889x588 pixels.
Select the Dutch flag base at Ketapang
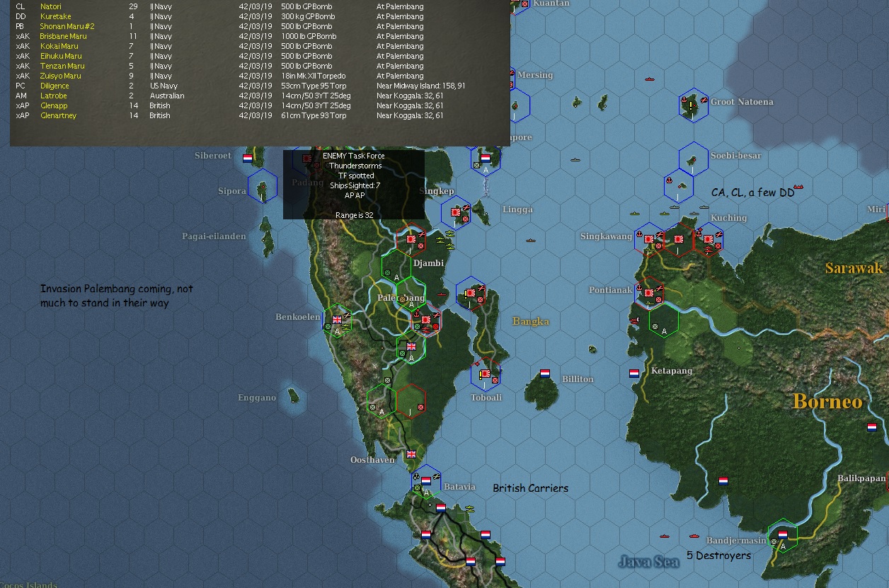click(634, 374)
